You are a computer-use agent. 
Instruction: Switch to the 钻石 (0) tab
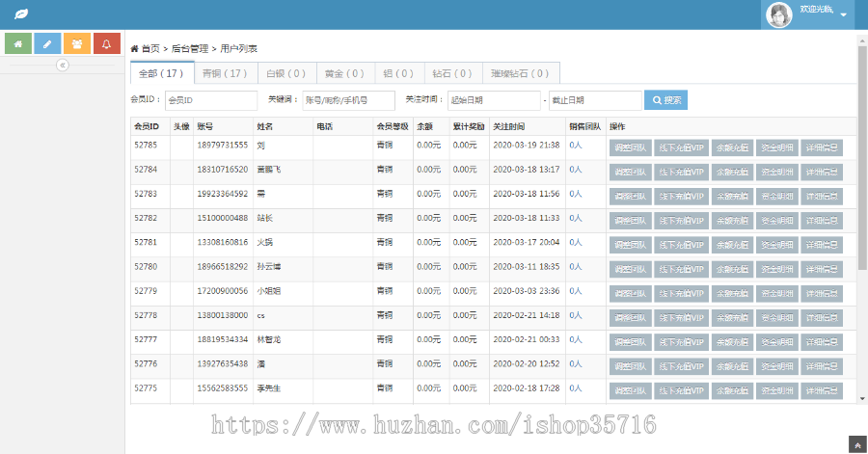coord(452,73)
